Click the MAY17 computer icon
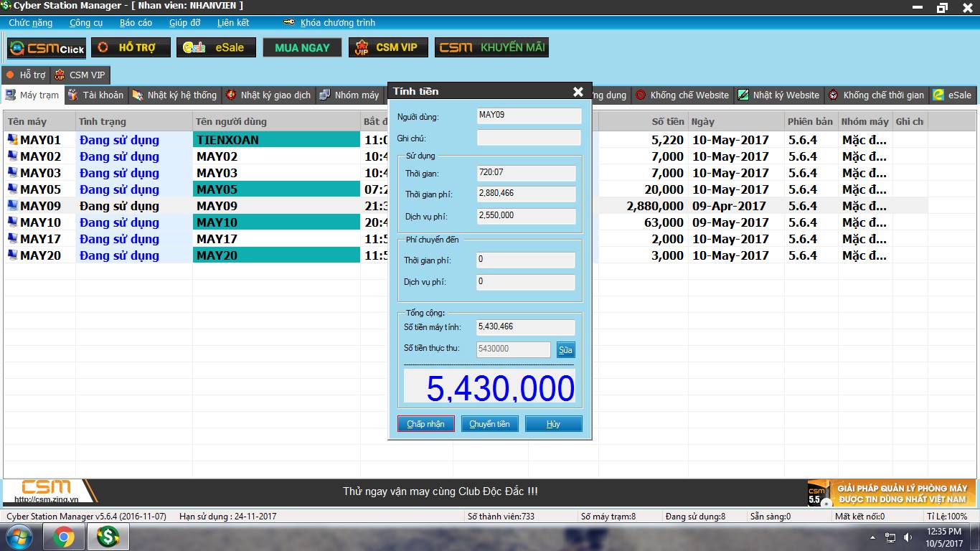 pyautogui.click(x=13, y=238)
